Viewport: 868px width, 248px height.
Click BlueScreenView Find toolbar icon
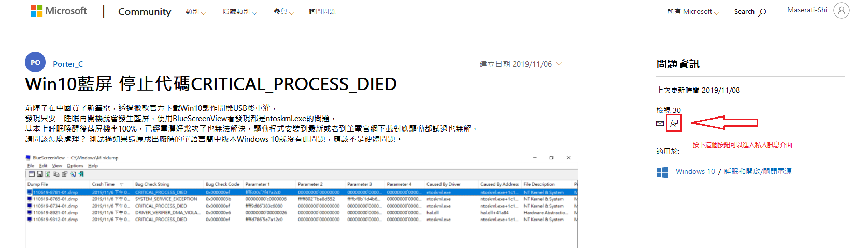pos(73,174)
